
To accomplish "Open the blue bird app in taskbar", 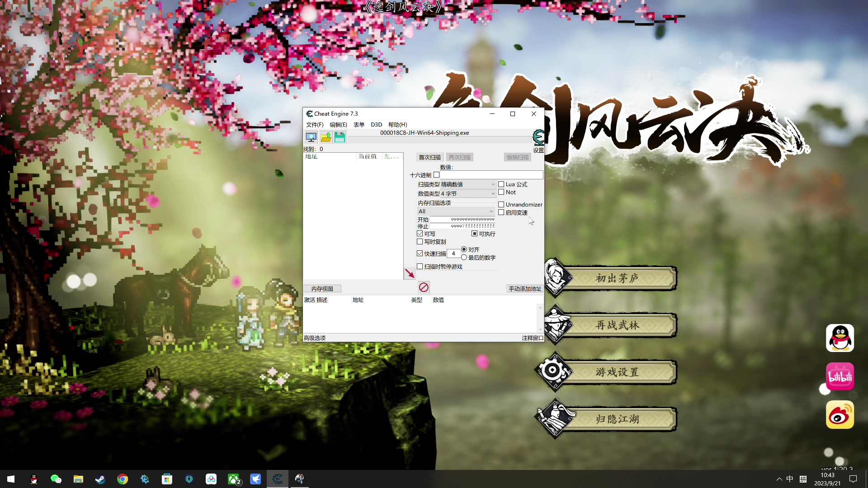I will (x=255, y=479).
